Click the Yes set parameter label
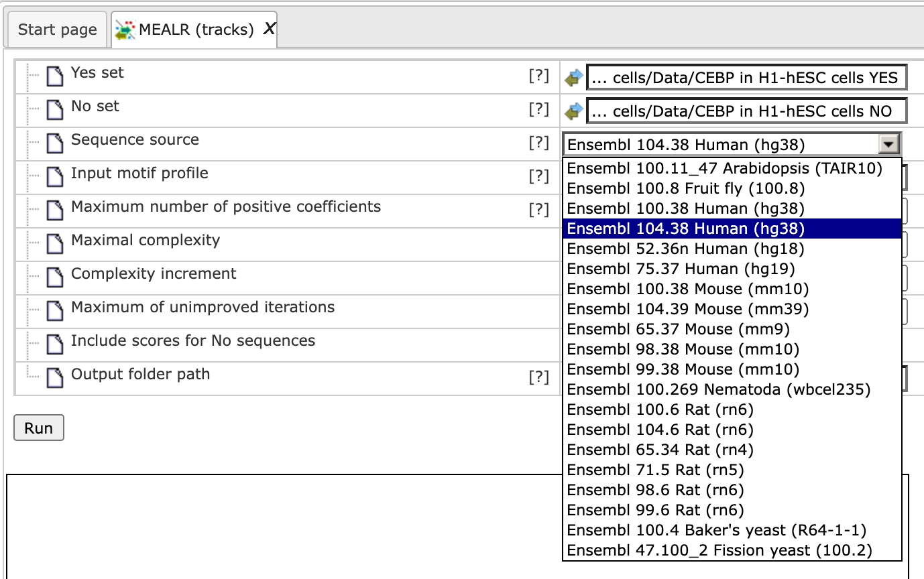 [97, 72]
